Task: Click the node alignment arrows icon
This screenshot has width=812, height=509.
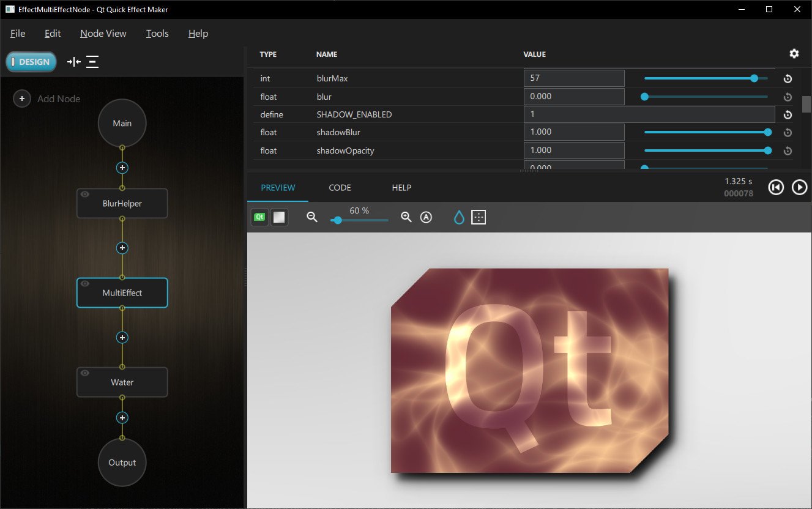Action: (73, 61)
